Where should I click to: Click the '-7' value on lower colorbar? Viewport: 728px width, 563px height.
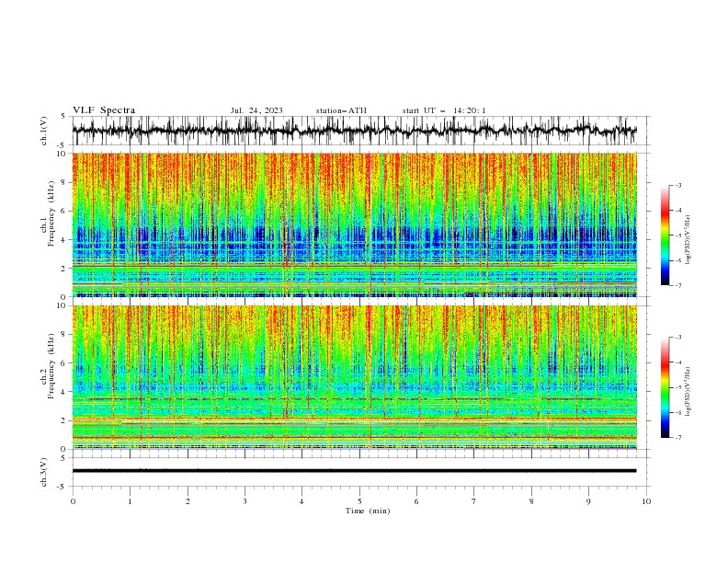677,438
